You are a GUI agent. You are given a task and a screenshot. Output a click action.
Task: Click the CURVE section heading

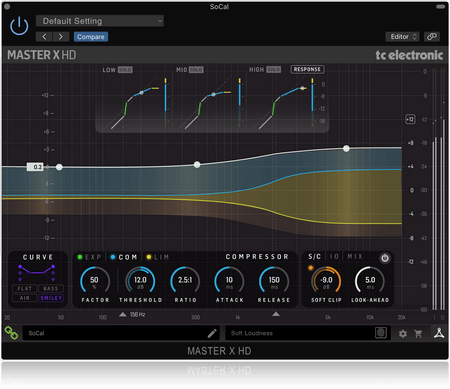pyautogui.click(x=38, y=257)
